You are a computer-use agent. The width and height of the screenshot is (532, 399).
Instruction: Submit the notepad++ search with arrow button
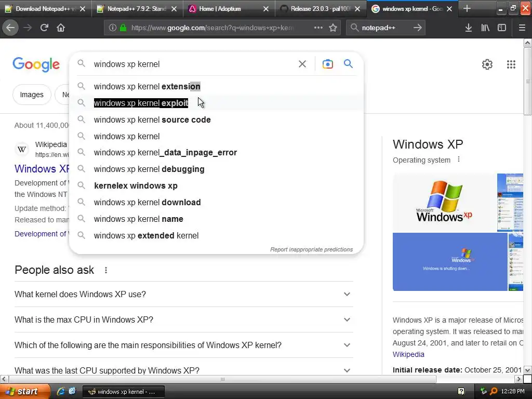[x=418, y=28]
